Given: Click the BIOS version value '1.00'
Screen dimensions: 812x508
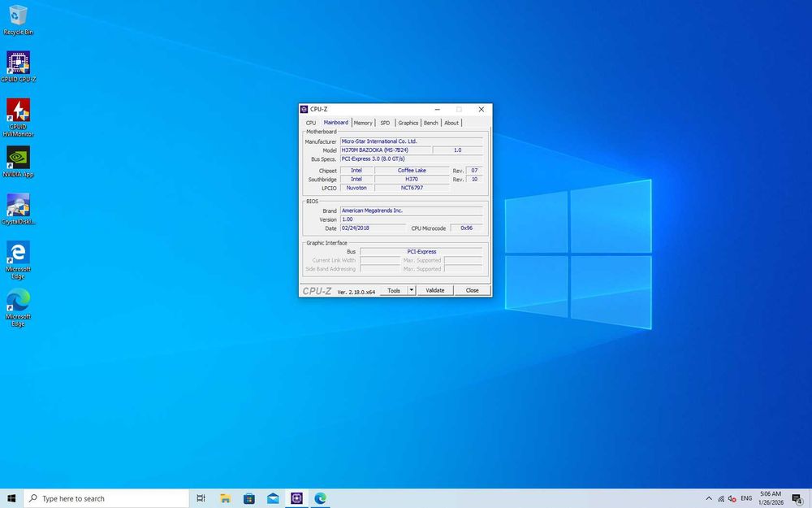Looking at the screenshot, I should [x=411, y=219].
